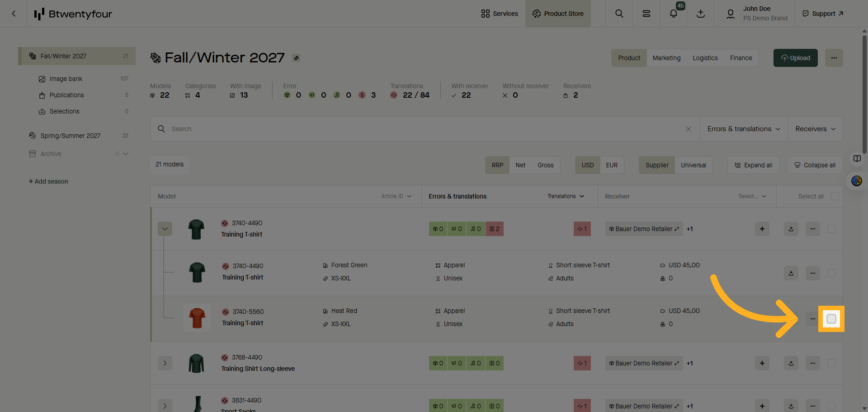
Task: Open the Marketing tab
Action: (666, 58)
